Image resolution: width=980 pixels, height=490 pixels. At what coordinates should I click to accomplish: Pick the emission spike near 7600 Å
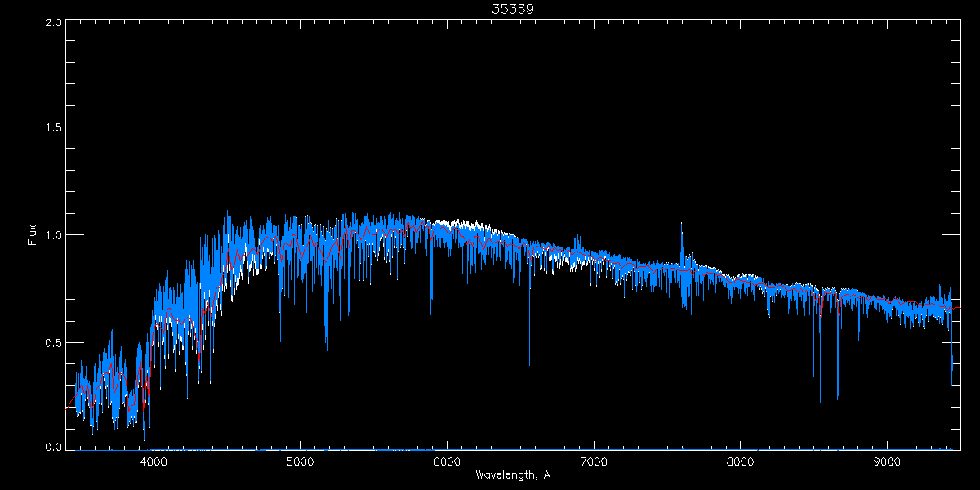pyautogui.click(x=682, y=233)
